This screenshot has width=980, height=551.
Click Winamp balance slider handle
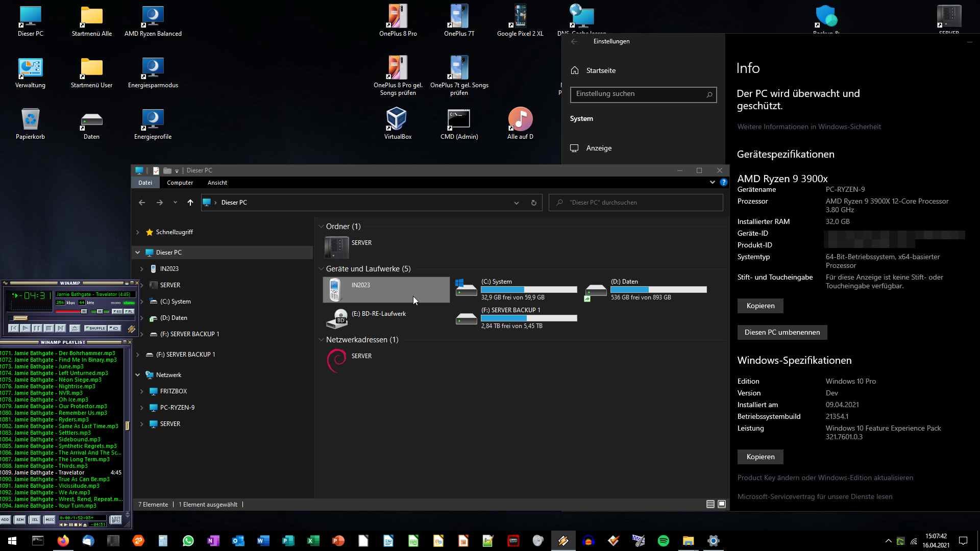[100, 311]
